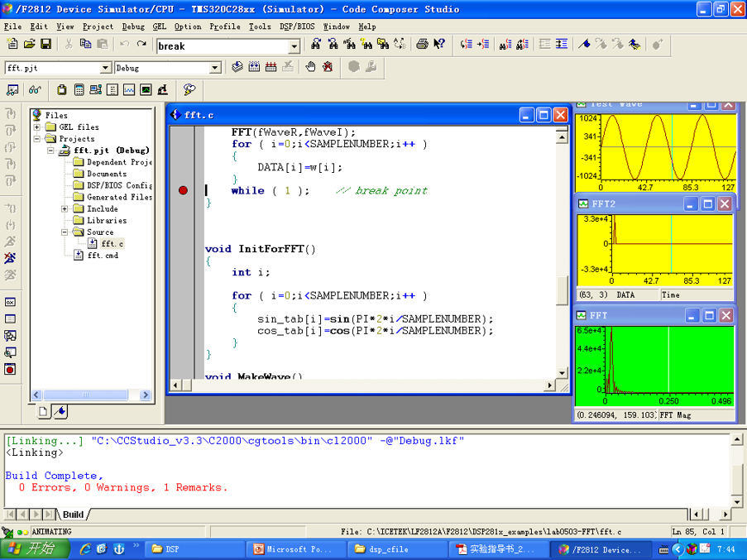The image size is (747, 560).
Task: Open the fft.pjt project dropdown
Action: (106, 68)
